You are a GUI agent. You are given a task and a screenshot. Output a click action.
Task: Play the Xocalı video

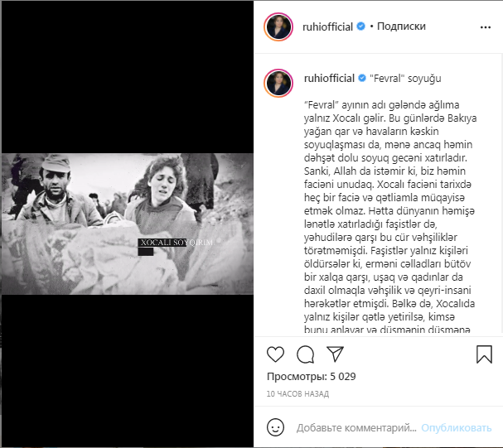tap(128, 224)
